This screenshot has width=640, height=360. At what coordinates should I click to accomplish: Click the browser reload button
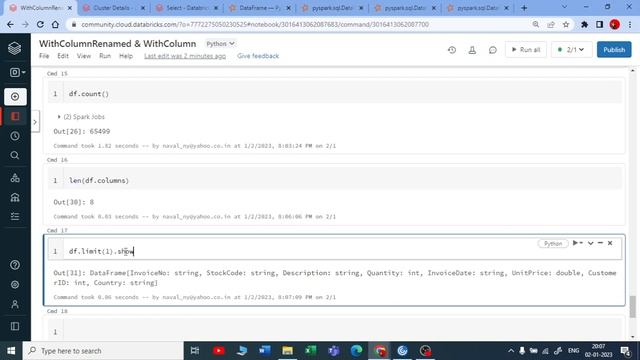click(x=40, y=24)
